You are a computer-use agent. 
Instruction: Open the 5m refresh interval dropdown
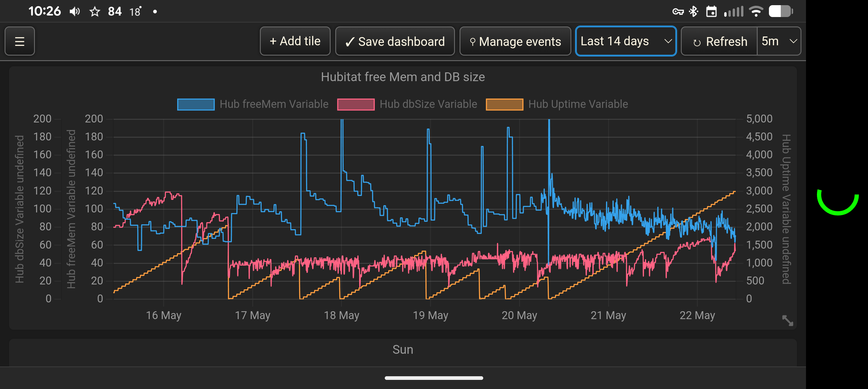coord(779,41)
